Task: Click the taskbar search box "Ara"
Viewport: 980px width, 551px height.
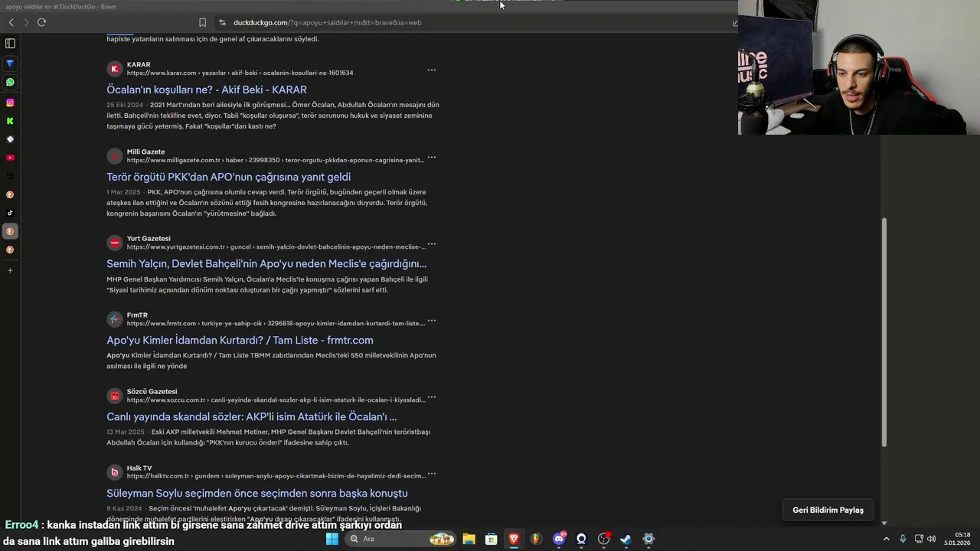Action: click(x=400, y=539)
